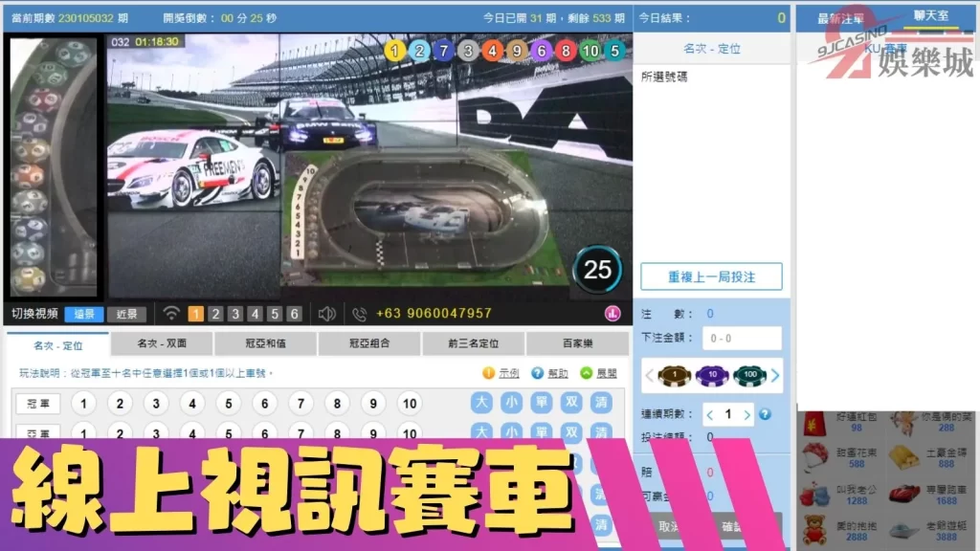Click the phone icon beside +63 9060047957
This screenshot has height=551, width=980.
point(359,313)
